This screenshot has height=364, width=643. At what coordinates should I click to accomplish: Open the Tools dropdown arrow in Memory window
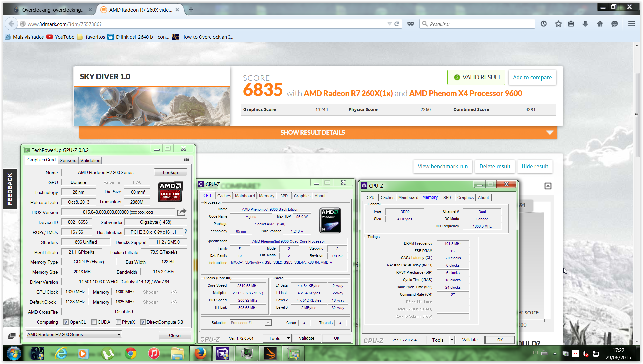452,340
